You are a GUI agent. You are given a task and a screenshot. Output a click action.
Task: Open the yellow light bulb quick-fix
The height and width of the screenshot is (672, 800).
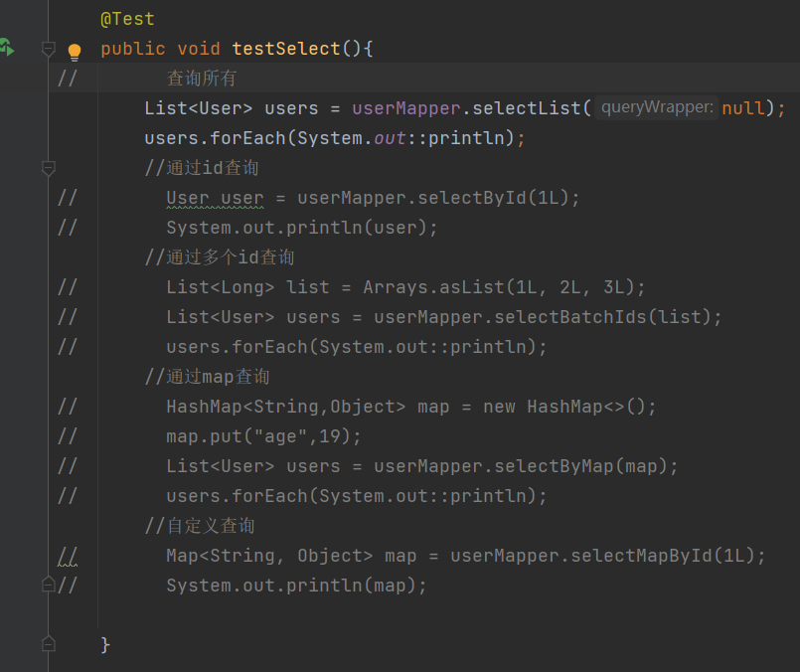(74, 52)
